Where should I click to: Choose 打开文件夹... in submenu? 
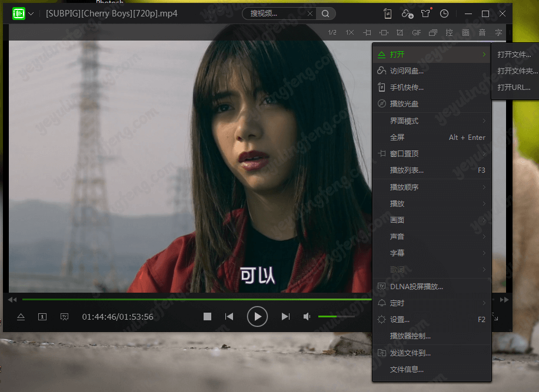pos(515,71)
